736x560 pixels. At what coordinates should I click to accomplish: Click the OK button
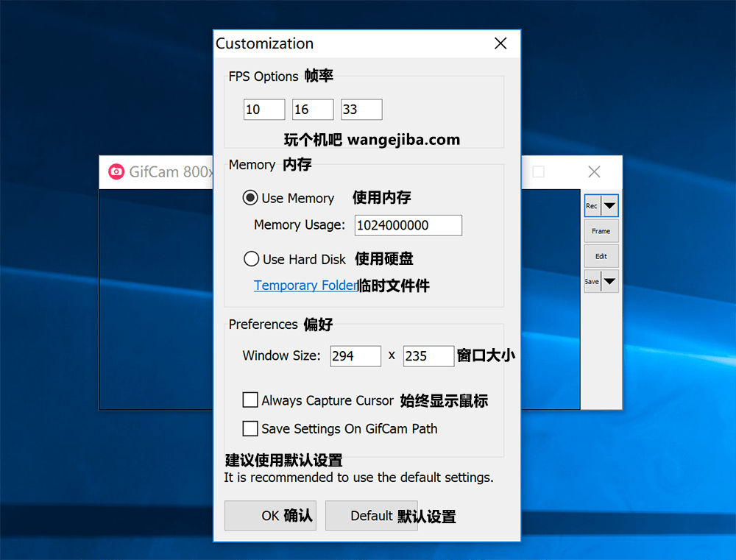270,516
